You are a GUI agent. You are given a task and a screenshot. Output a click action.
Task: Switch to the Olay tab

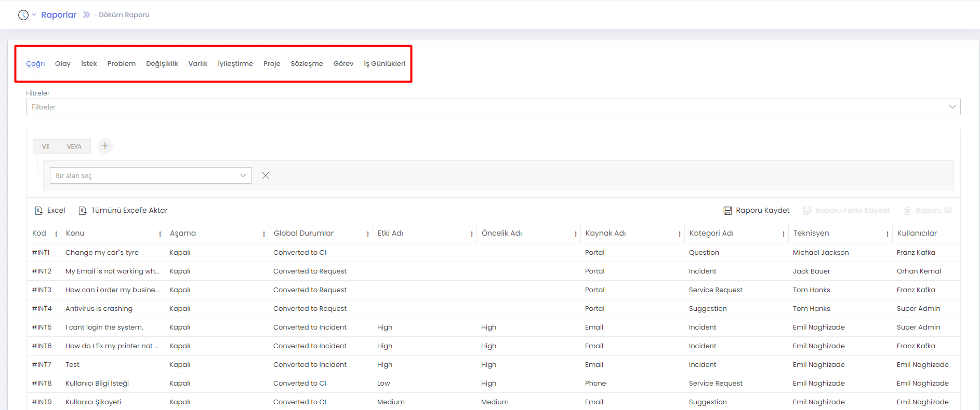pyautogui.click(x=63, y=64)
